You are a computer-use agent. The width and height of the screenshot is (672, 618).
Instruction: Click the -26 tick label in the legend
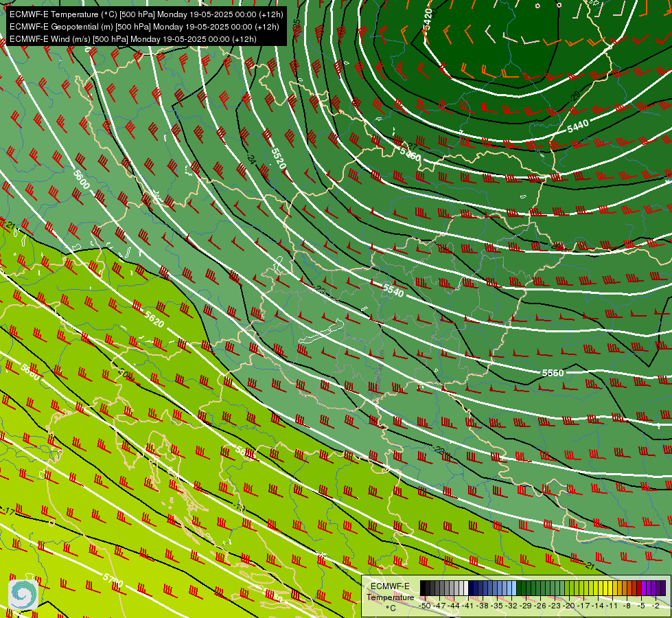540,606
